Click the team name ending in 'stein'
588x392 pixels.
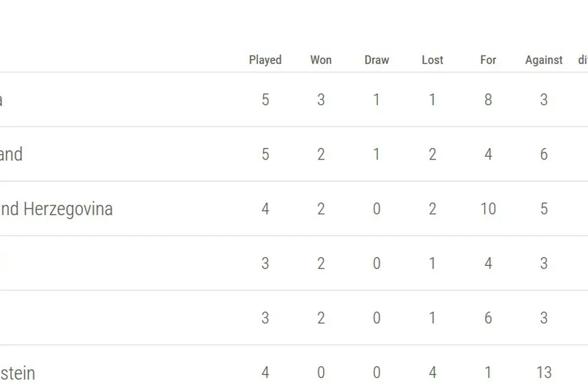[x=17, y=373]
